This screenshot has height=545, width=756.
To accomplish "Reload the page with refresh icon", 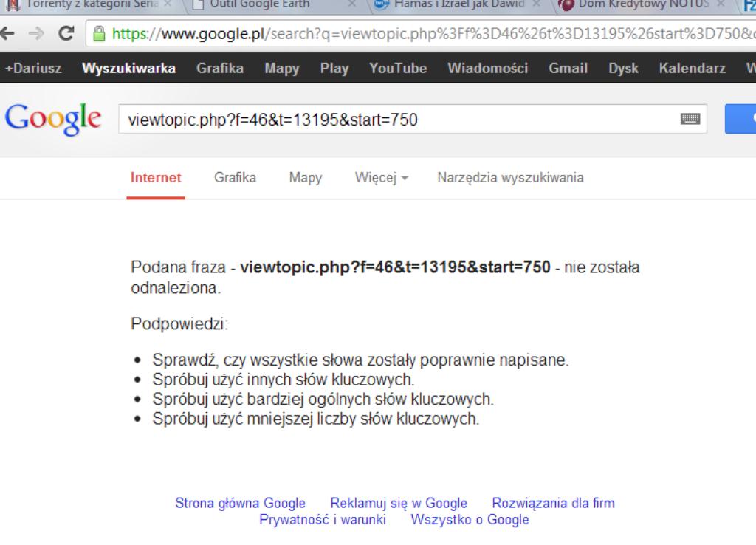I will 65,35.
